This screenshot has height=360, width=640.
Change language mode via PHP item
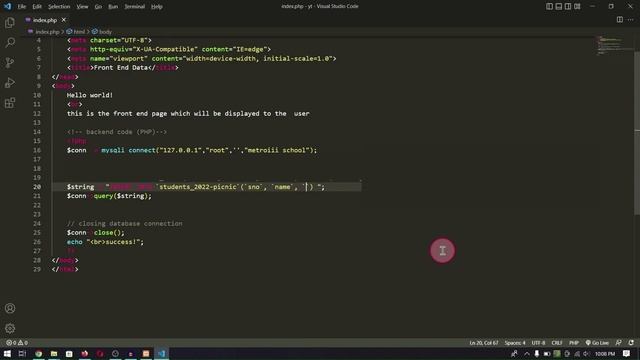click(x=574, y=343)
